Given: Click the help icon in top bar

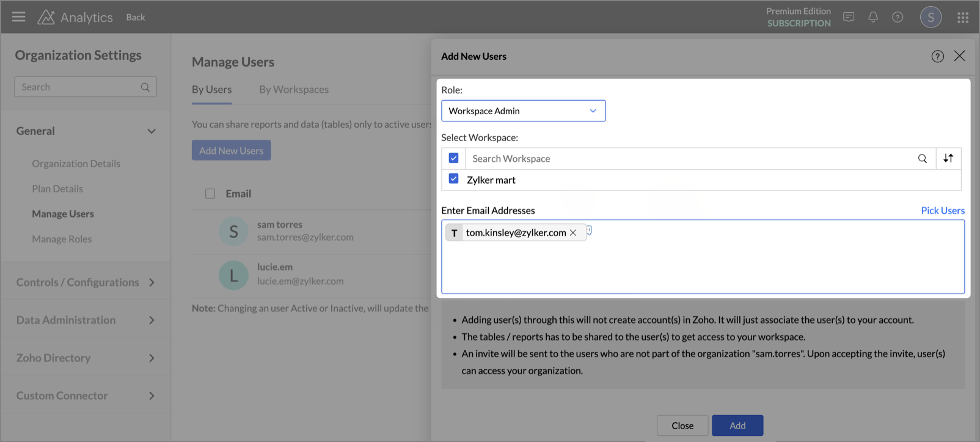Looking at the screenshot, I should click(898, 17).
